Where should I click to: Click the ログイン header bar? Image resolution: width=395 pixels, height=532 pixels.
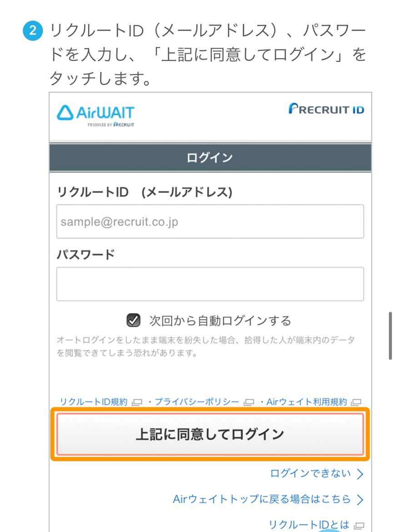point(210,158)
